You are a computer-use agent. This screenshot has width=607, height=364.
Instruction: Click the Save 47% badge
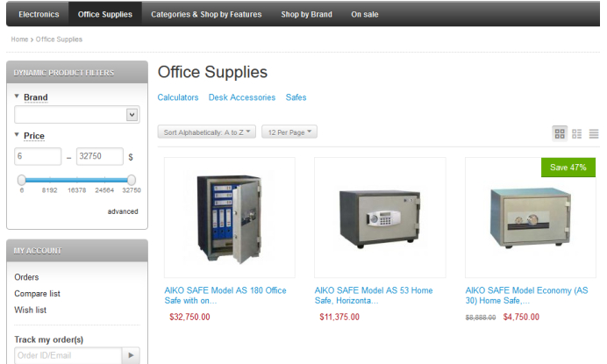(568, 168)
